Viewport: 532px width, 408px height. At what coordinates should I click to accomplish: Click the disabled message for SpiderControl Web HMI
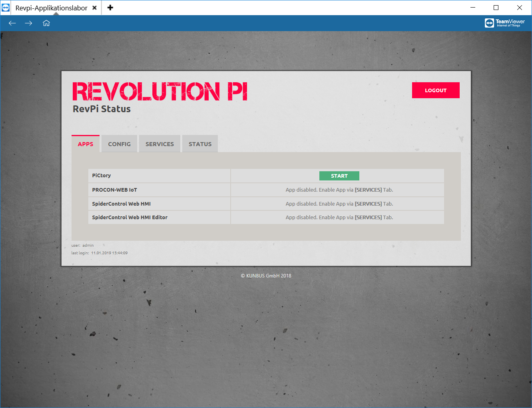(x=339, y=204)
